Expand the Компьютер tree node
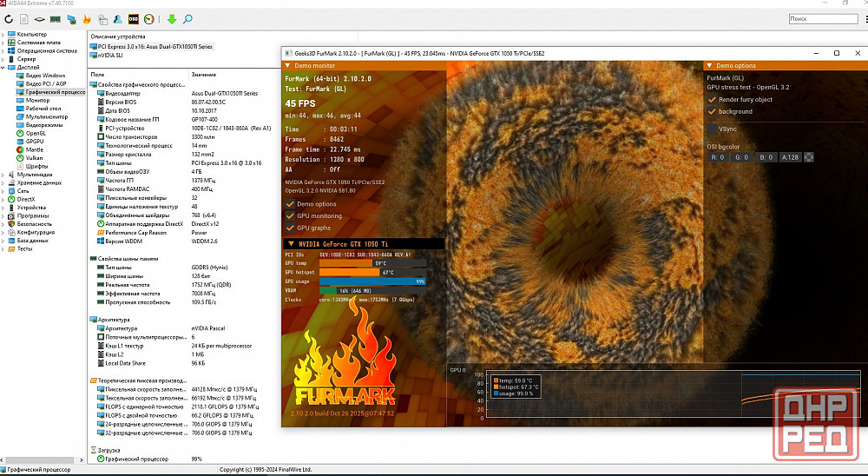868x476 pixels. (4, 34)
